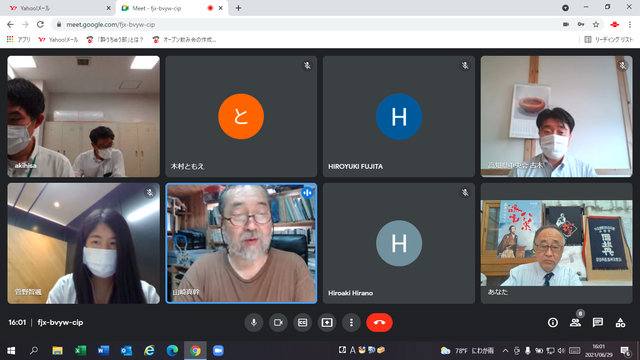Open Windows Start menu
The width and height of the screenshot is (640, 360).
coord(11,351)
